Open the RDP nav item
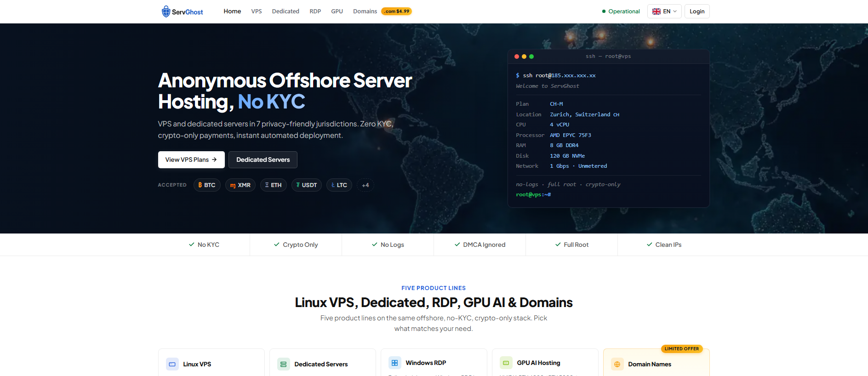The width and height of the screenshot is (868, 376). point(315,11)
